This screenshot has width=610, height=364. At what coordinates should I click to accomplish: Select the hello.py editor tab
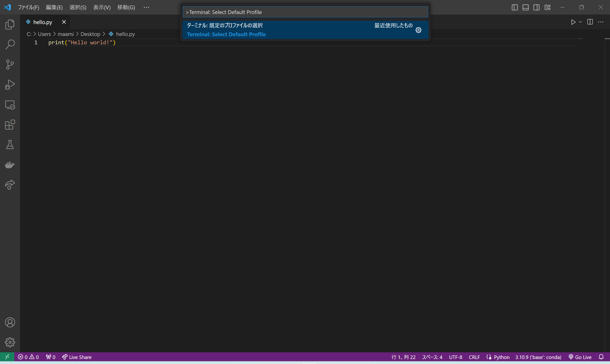coord(43,22)
